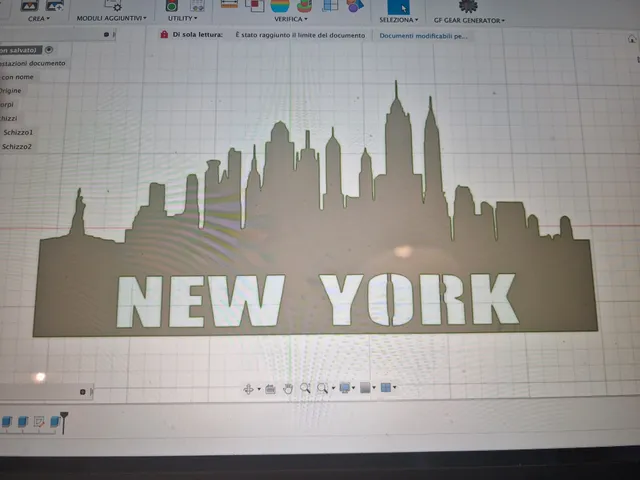
Task: Open the VERIFICA dropdown menu
Action: (x=291, y=19)
